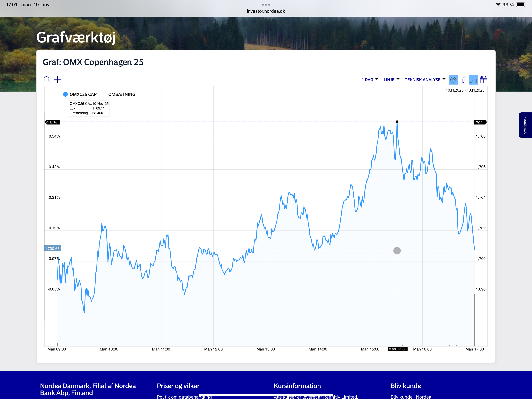This screenshot has width=532, height=399.
Task: Click the Man 09:00 axis label
Action: [x=57, y=349]
